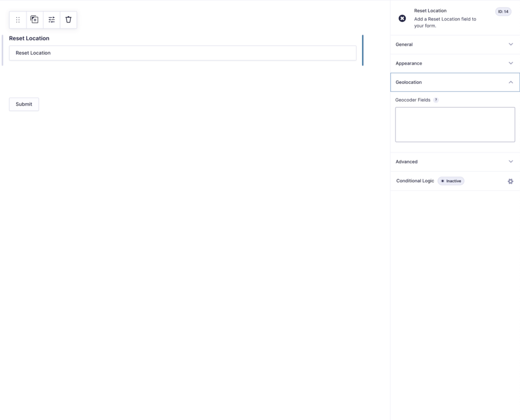Duplicate the Reset Location field
Image resolution: width=520 pixels, height=420 pixels.
click(35, 19)
